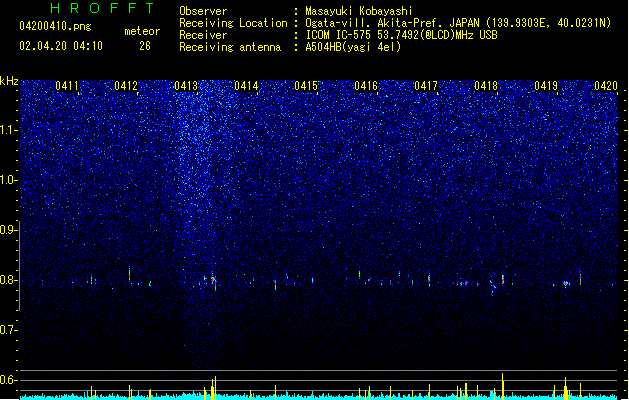629x400 pixels.
Task: Click the 1.1 kHz axis label
Action: tap(9, 130)
